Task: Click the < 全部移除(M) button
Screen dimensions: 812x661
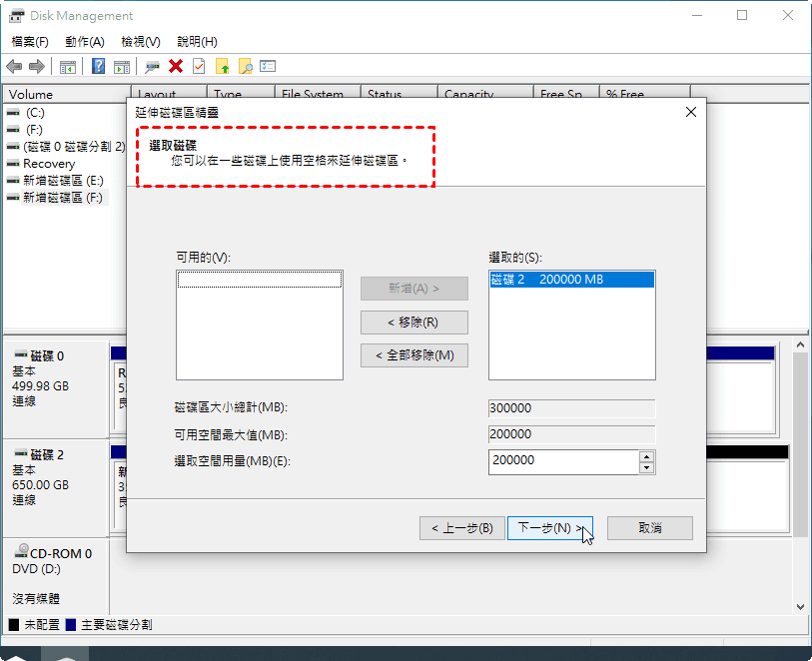Action: point(413,355)
